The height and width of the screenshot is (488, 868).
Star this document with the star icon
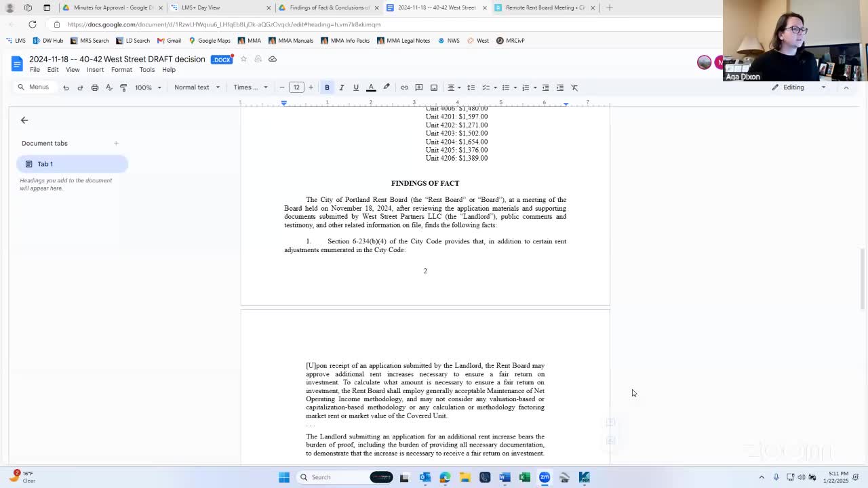[x=243, y=59]
